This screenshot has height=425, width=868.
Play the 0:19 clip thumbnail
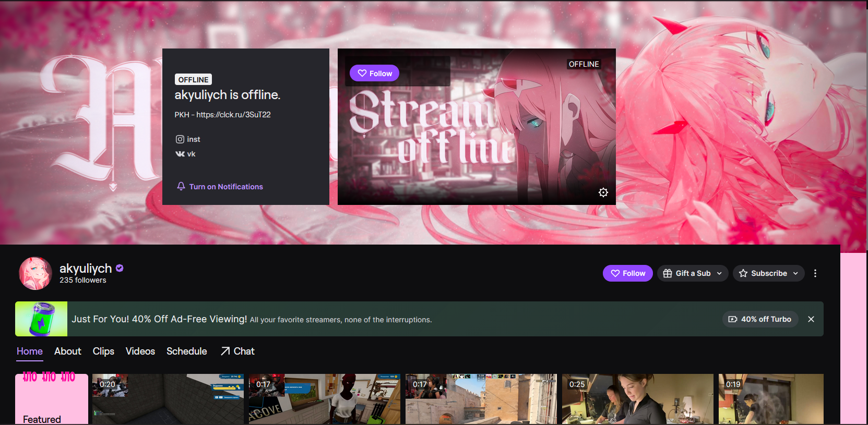[771, 399]
